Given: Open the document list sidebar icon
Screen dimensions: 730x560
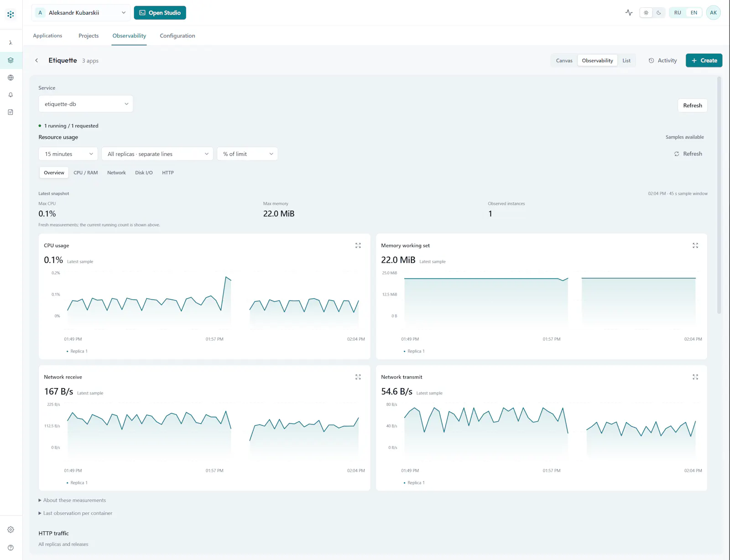Looking at the screenshot, I should (x=10, y=112).
